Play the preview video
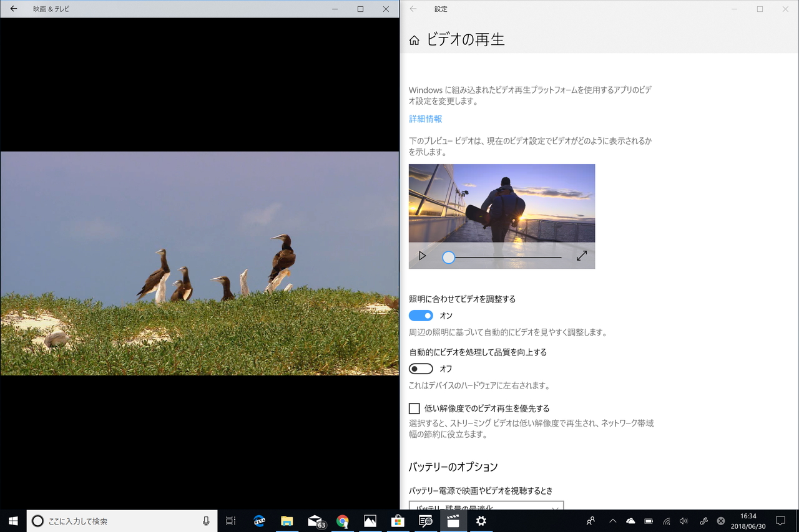The image size is (799, 532). click(422, 255)
